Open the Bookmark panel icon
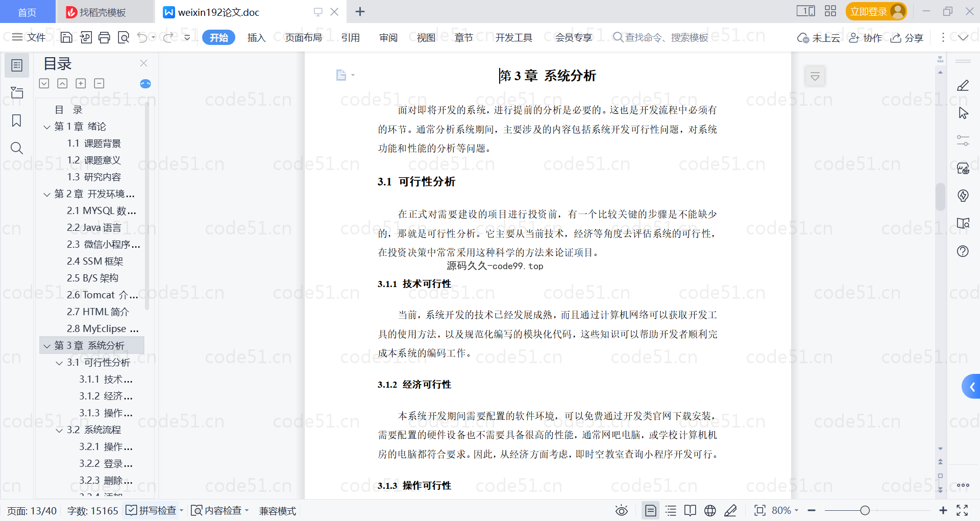Viewport: 980px width, 521px height. click(x=17, y=121)
